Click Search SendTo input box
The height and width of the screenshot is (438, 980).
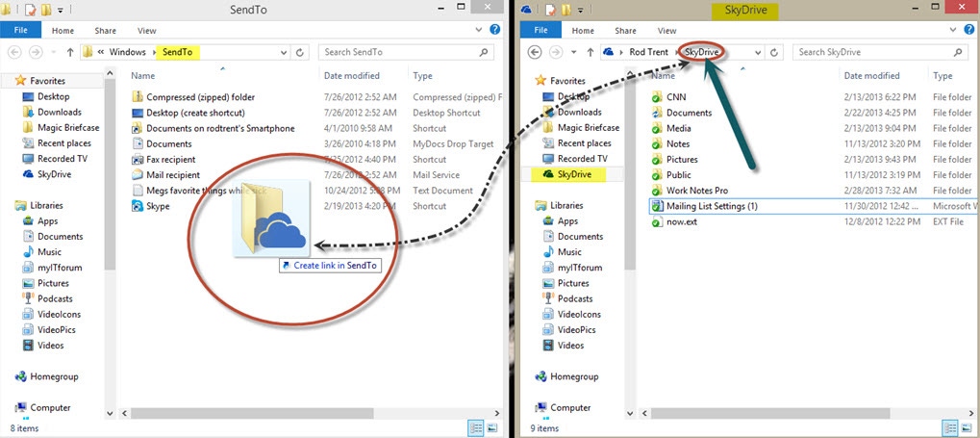pyautogui.click(x=406, y=53)
